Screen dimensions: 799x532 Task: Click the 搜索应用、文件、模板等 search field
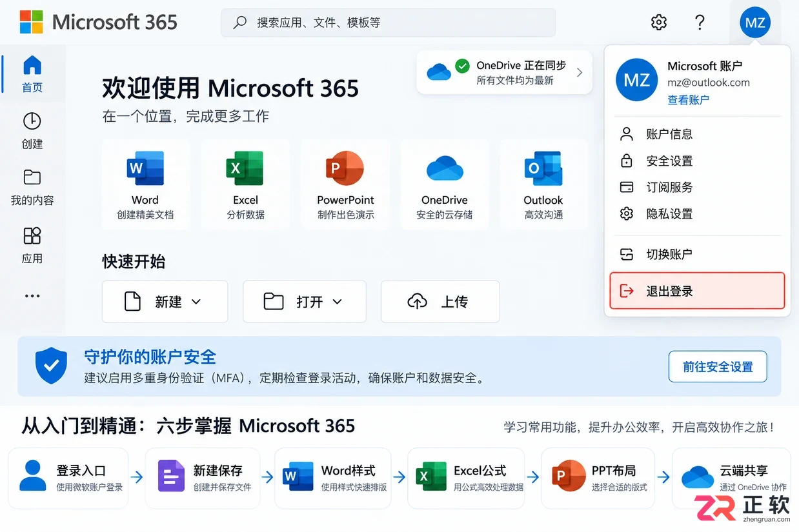[388, 23]
